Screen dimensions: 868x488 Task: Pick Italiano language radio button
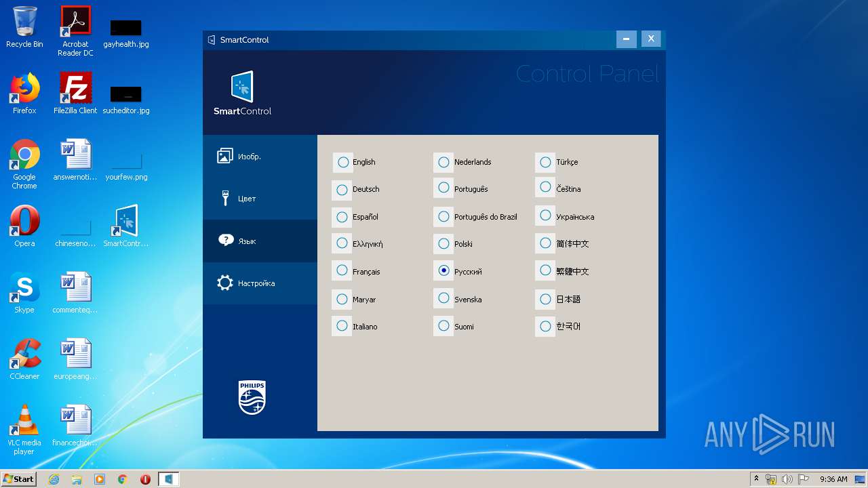tap(342, 326)
